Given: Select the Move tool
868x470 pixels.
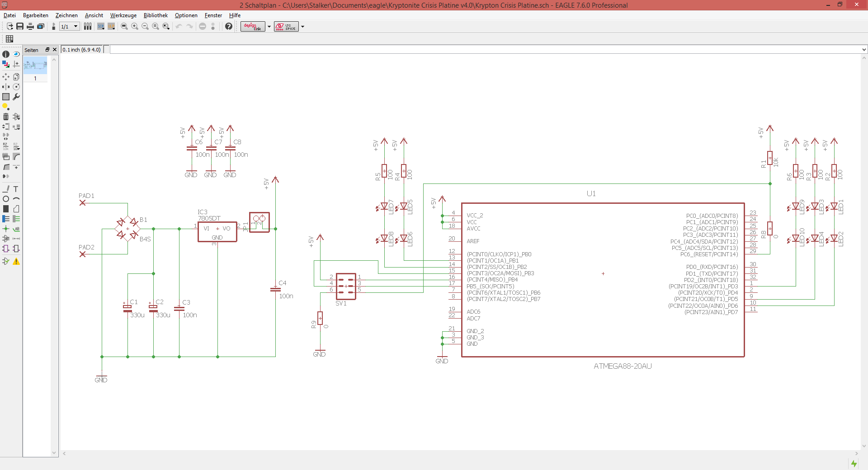Looking at the screenshot, I should 6,77.
